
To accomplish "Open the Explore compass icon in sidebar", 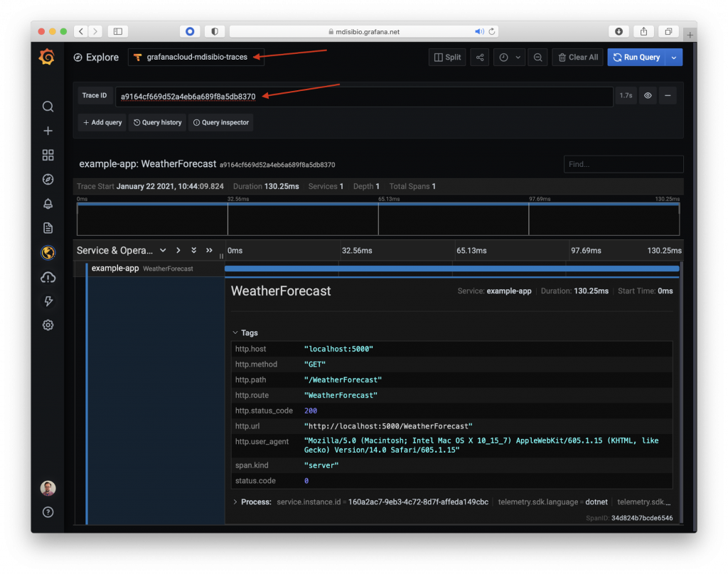I will pyautogui.click(x=48, y=179).
